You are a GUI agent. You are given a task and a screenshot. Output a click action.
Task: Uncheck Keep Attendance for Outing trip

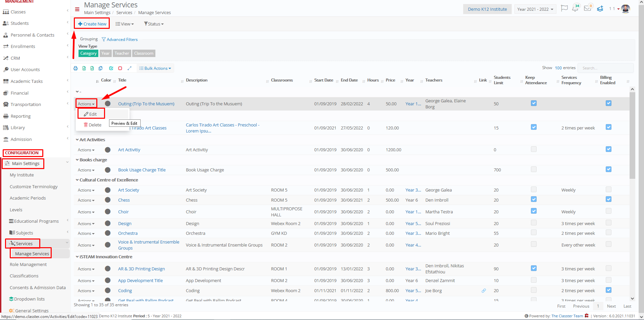coord(534,103)
